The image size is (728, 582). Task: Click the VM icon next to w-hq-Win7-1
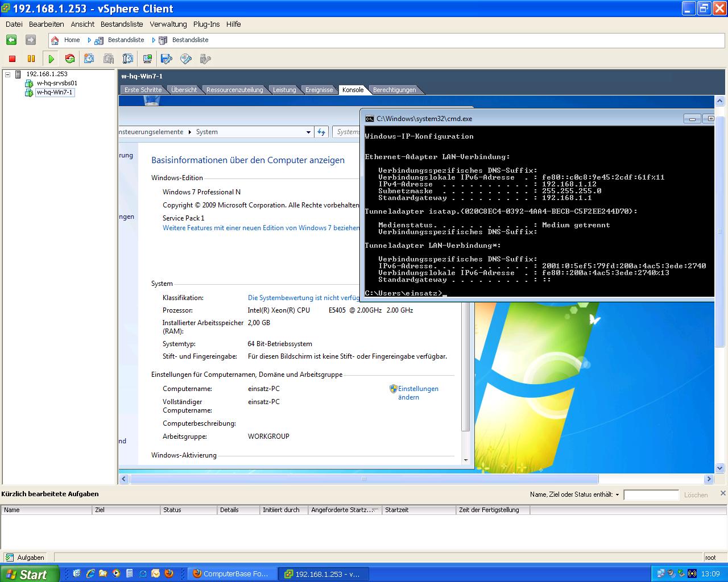point(29,92)
